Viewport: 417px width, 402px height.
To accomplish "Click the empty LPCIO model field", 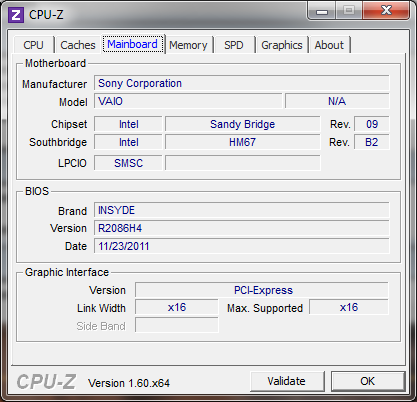I will pos(243,163).
